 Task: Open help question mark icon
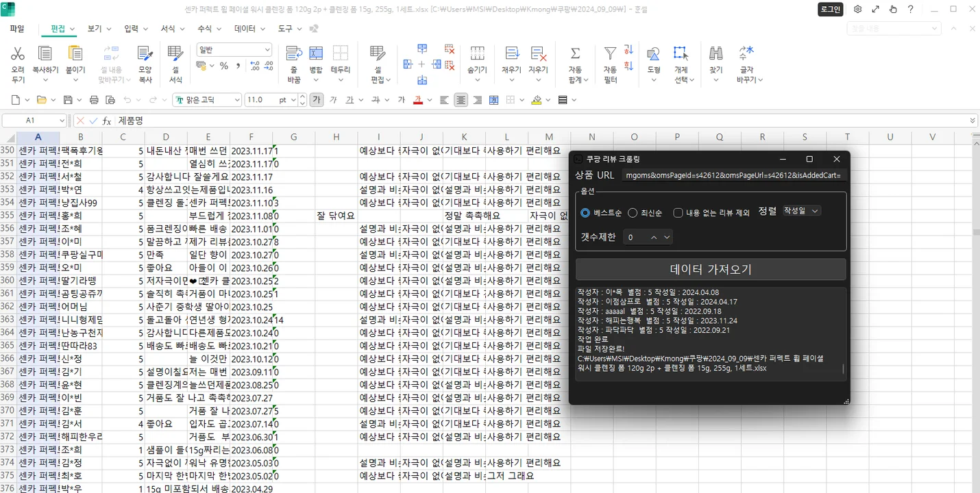coord(910,9)
